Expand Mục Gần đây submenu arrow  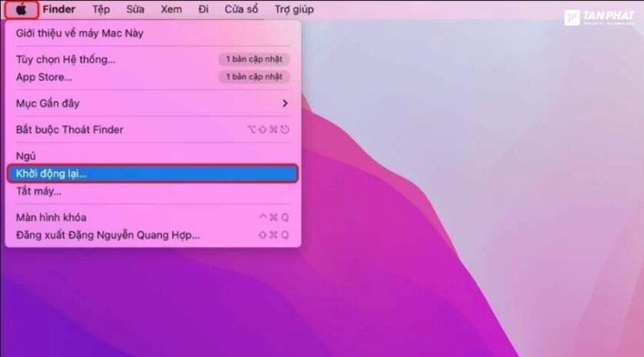pyautogui.click(x=285, y=104)
